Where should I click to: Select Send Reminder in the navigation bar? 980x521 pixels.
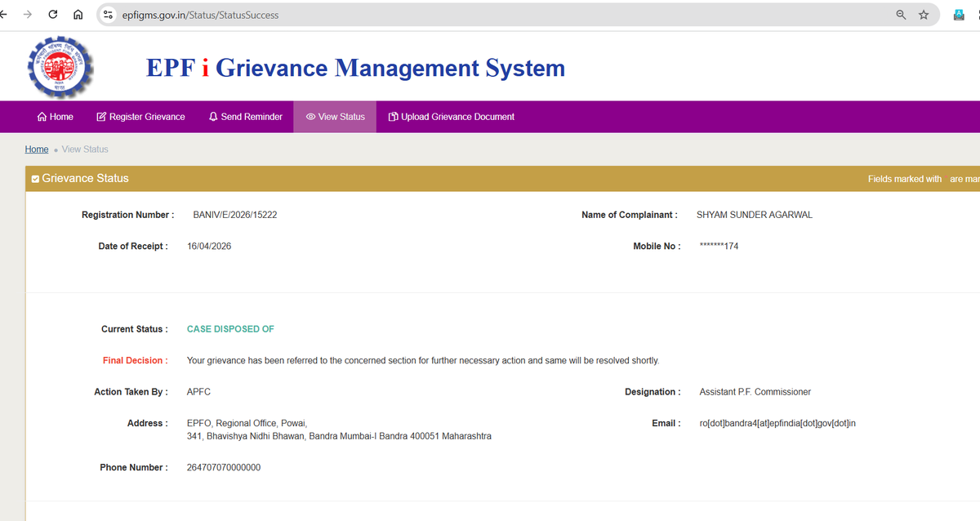tap(246, 117)
